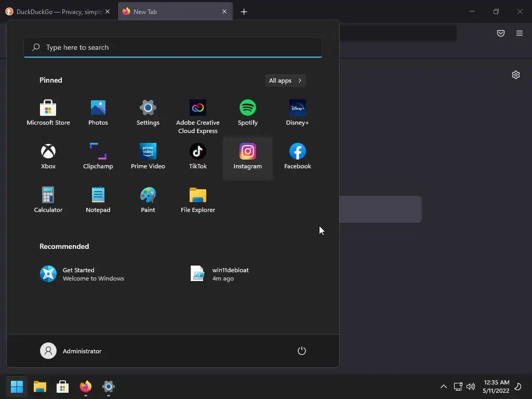
Task: Open Adobe Creative Cloud Express
Action: coord(198,117)
